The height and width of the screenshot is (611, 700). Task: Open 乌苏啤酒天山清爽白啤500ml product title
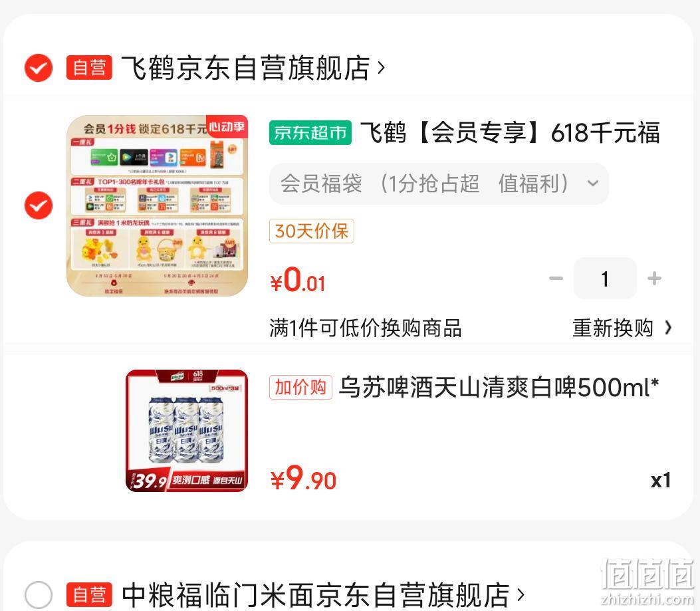point(499,387)
